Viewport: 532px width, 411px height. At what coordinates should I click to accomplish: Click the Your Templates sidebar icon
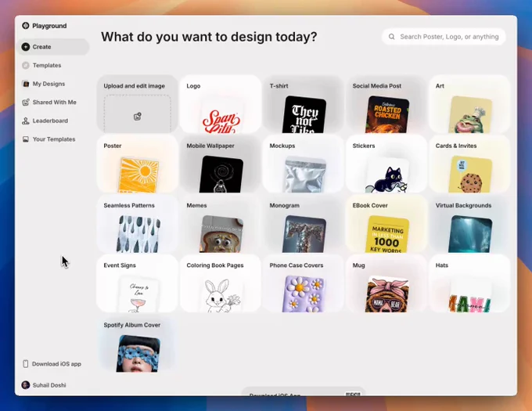click(26, 139)
